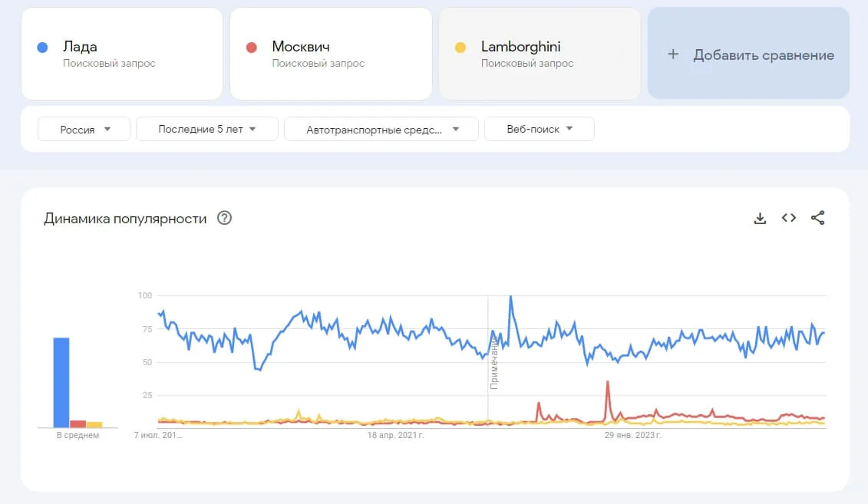Select the Лада search term card
The width and height of the screenshot is (868, 504).
pos(122,54)
